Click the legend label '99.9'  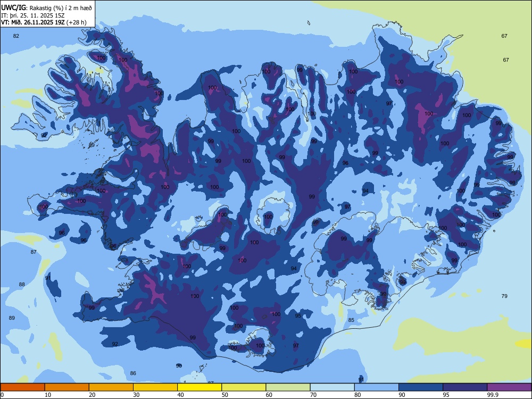click(x=492, y=395)
